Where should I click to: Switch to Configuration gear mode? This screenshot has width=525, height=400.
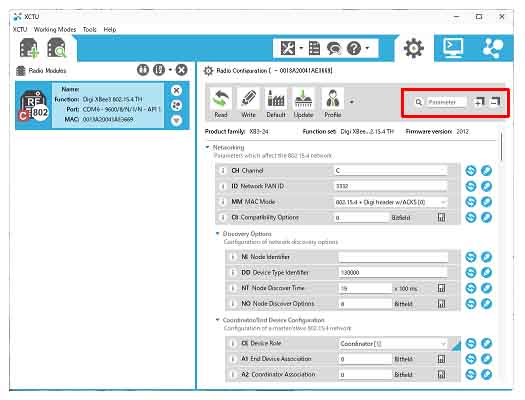[414, 49]
